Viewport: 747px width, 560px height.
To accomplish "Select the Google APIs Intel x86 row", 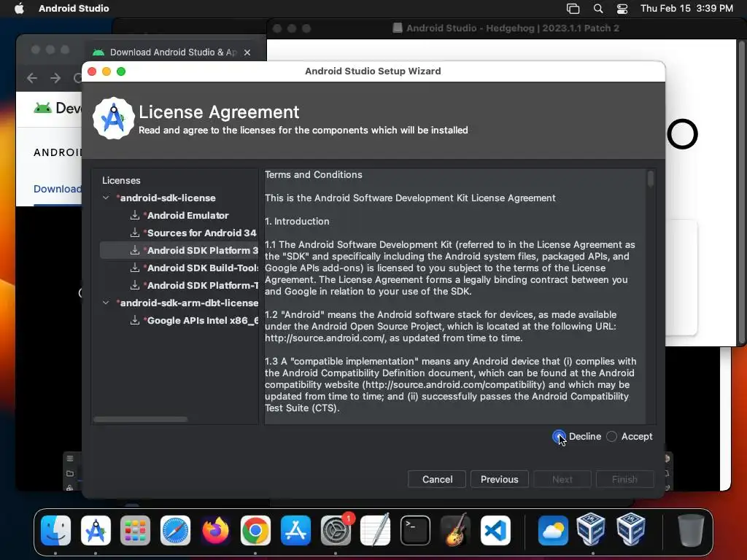I will click(179, 321).
